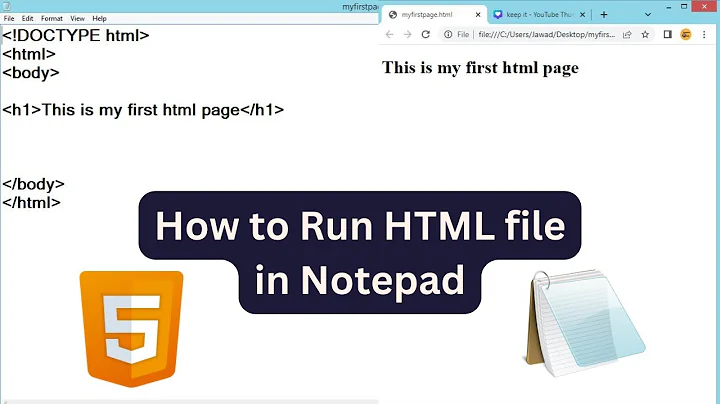This screenshot has height=404, width=720.
Task: Open the Help menu in Notepad
Action: coord(99,18)
